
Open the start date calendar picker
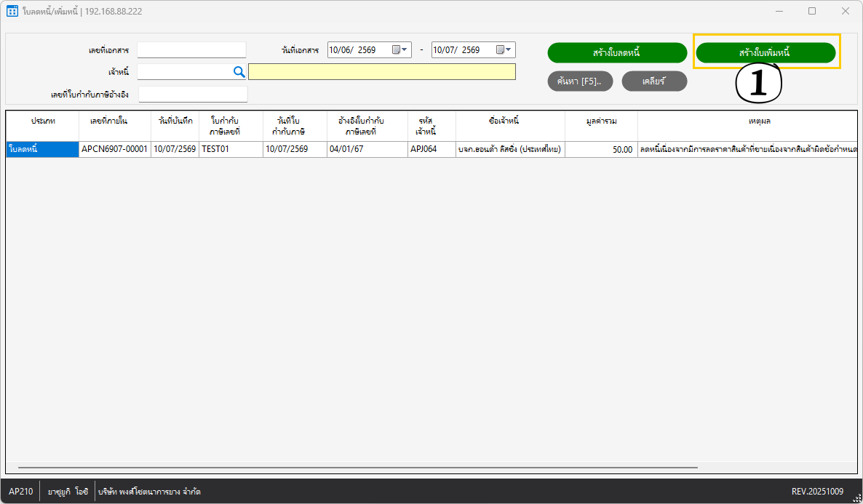coord(400,50)
